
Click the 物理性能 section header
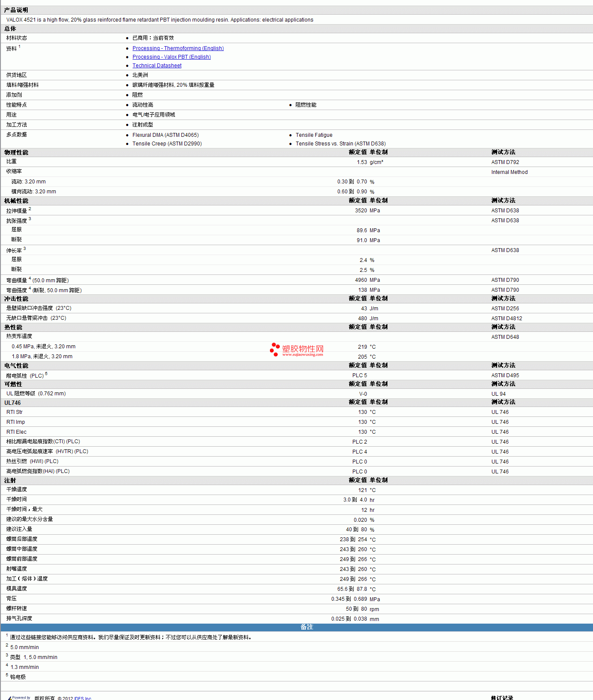pos(16,152)
